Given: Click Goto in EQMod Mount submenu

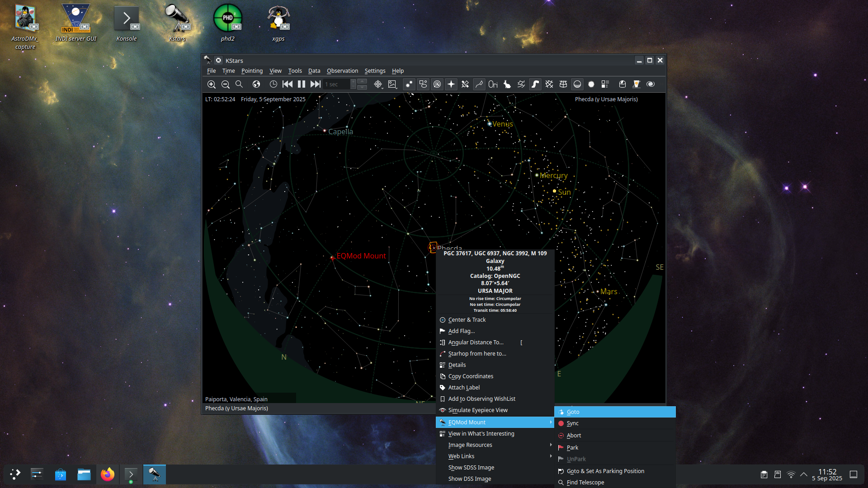Looking at the screenshot, I should click(x=615, y=412).
